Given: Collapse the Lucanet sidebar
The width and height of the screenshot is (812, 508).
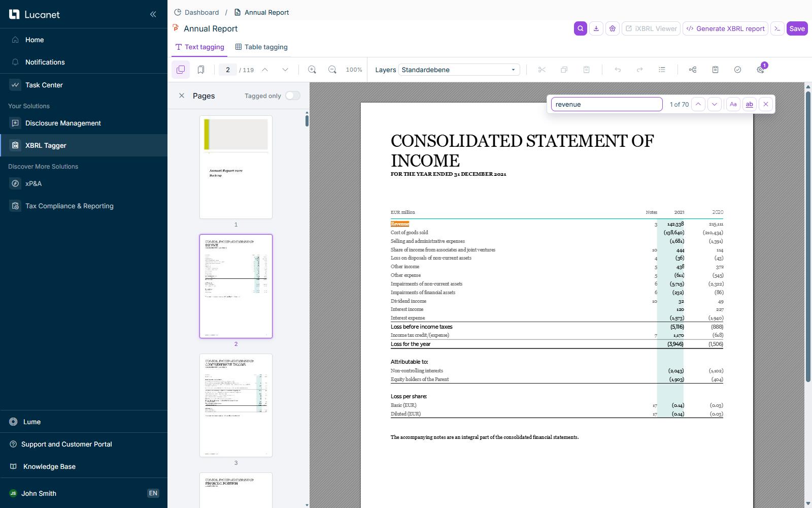Looking at the screenshot, I should pos(153,14).
